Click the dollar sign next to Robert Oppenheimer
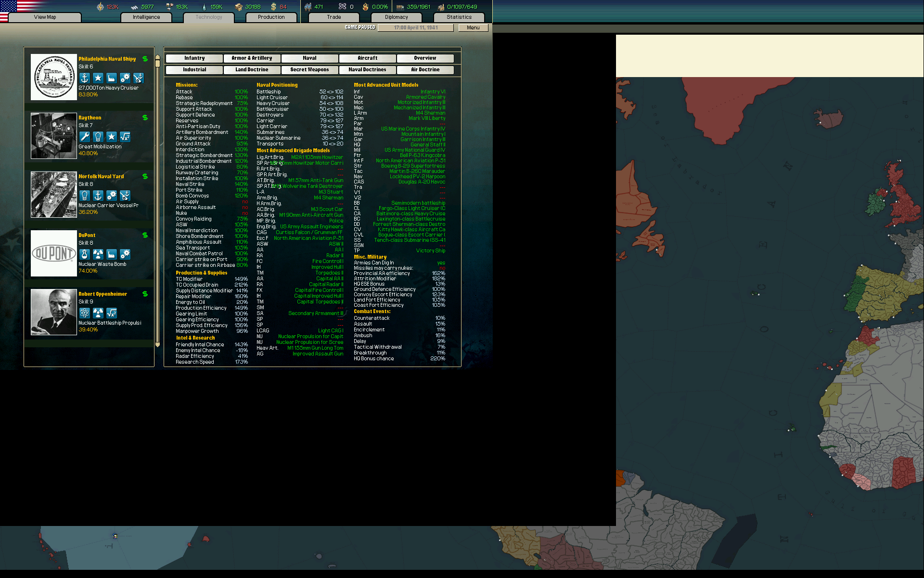This screenshot has height=578, width=924. (x=145, y=294)
